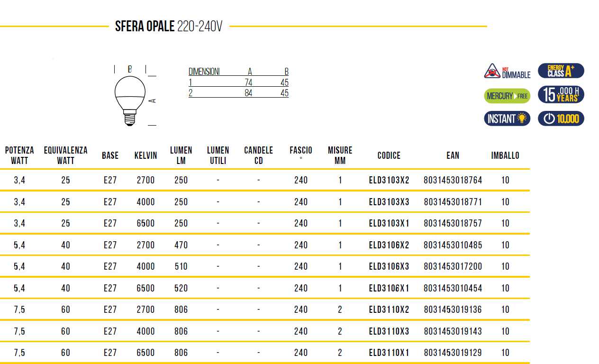Click the Sfera Opale 220-240V title
Image resolution: width=599 pixels, height=364 pixels.
(x=168, y=27)
